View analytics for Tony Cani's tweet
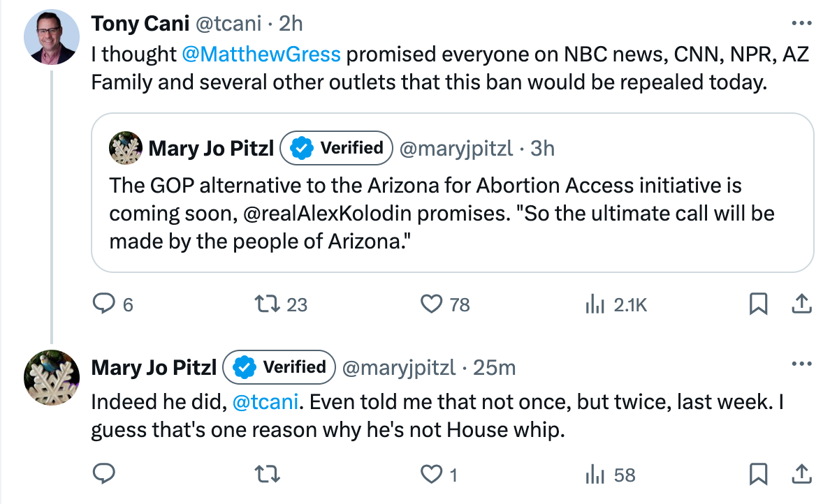 (595, 304)
